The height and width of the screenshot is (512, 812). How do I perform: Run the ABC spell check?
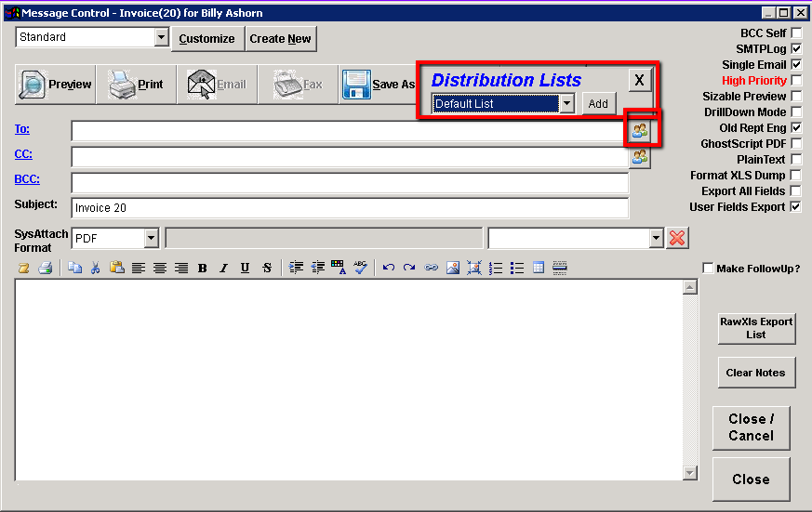(361, 268)
